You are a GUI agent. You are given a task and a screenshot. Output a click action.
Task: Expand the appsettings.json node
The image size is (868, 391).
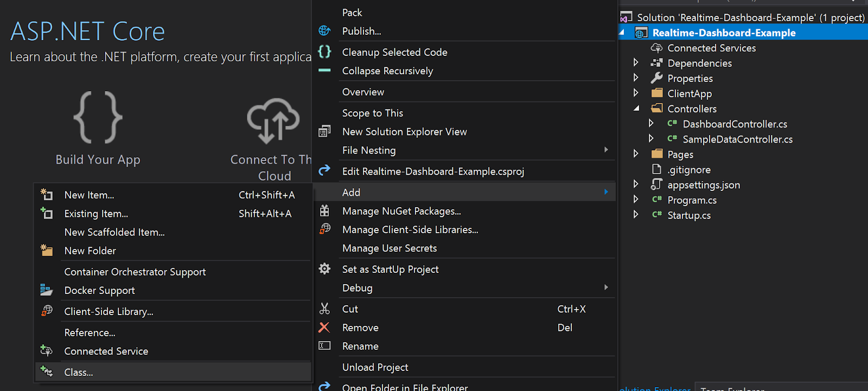[x=636, y=184]
